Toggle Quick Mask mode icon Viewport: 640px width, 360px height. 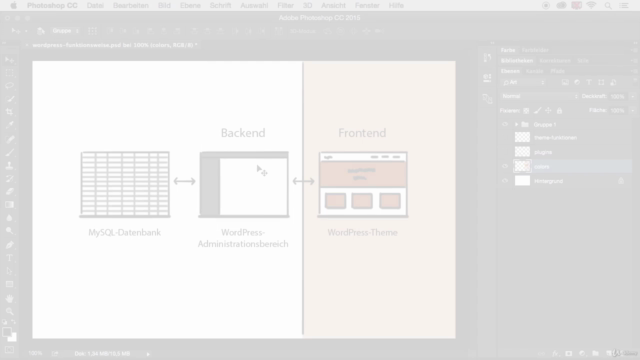tap(9, 350)
